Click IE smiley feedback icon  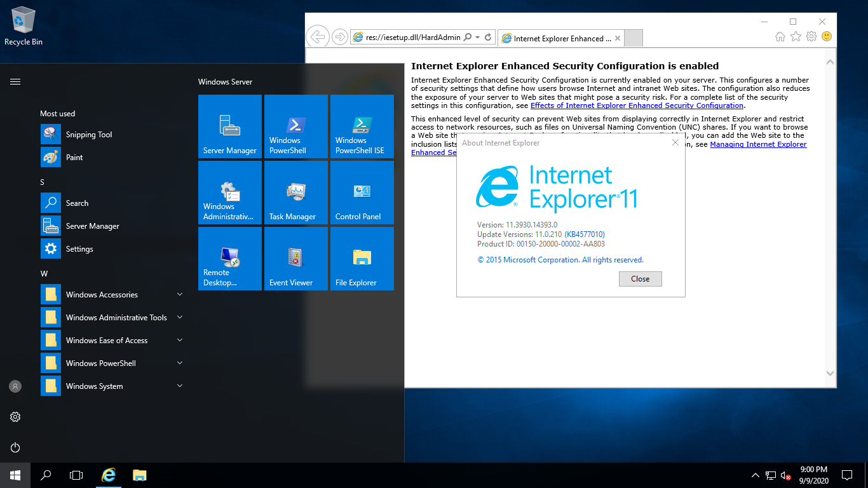827,37
